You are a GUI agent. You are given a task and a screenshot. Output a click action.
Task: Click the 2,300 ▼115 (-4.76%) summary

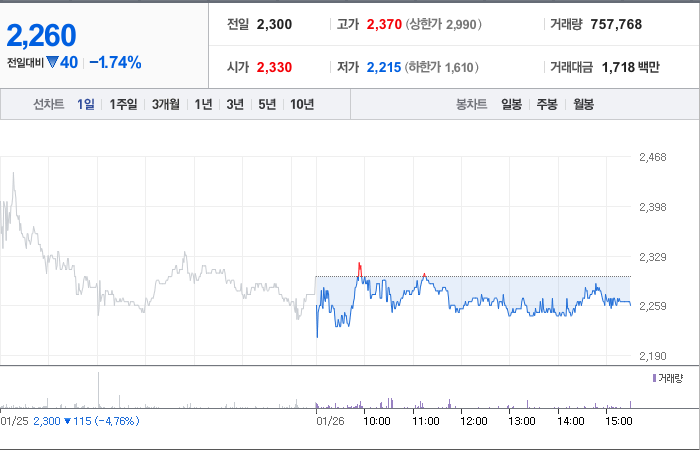(x=86, y=421)
